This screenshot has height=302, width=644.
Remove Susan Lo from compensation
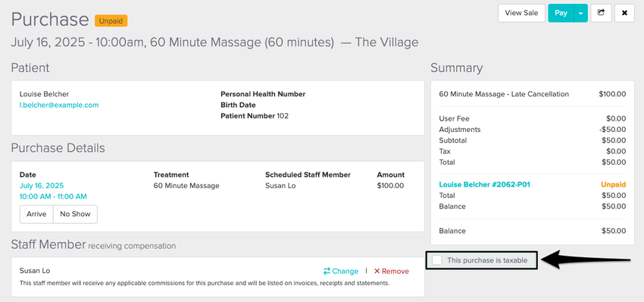pyautogui.click(x=392, y=271)
